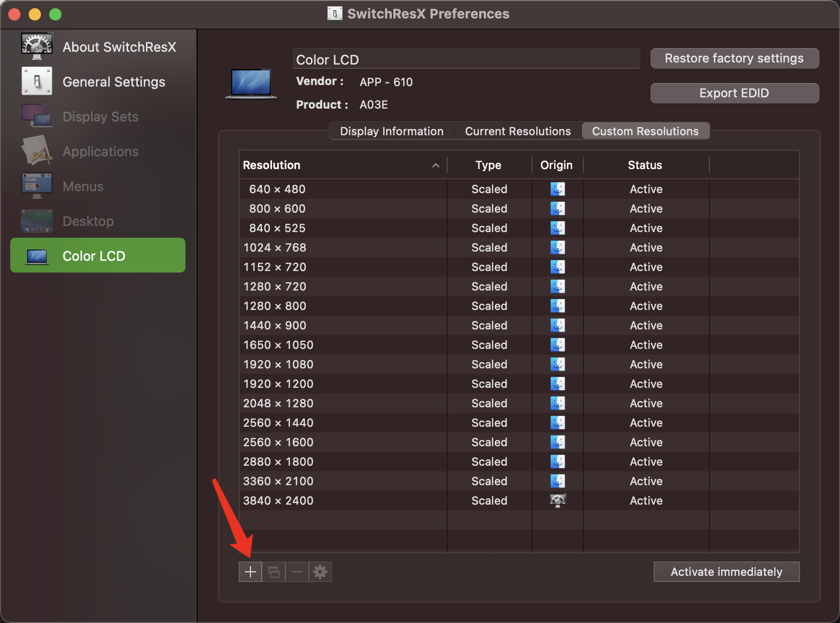840x623 pixels.
Task: Sort by Resolution column header
Action: coord(343,165)
